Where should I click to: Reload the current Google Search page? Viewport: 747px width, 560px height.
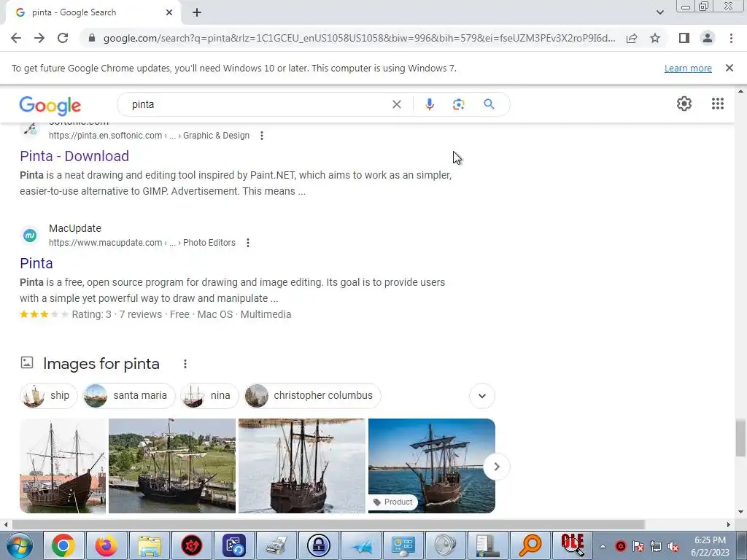tap(63, 38)
